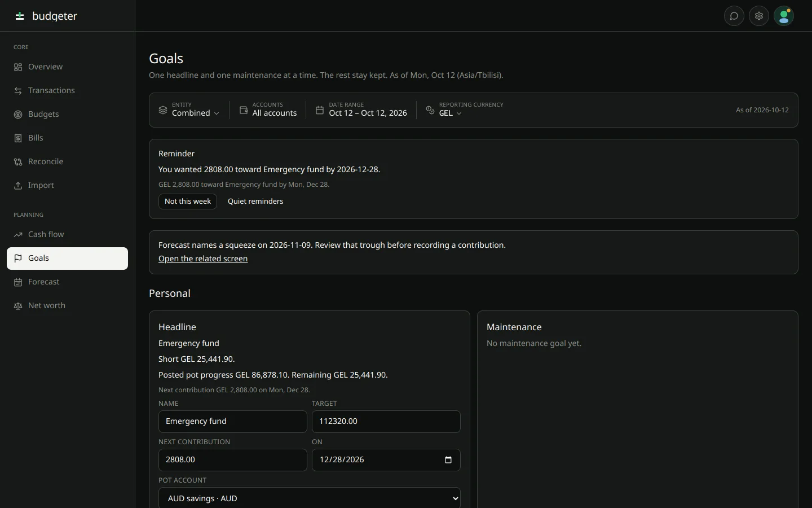Change reporting currency GEL
This screenshot has height=508, width=812.
click(464, 110)
